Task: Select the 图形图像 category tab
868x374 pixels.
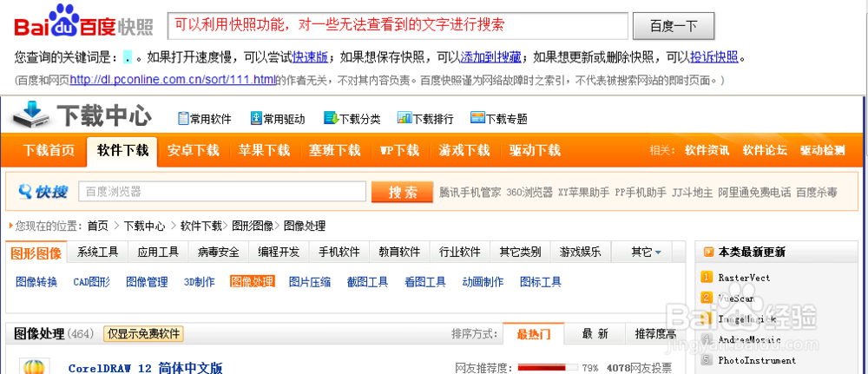Action: (36, 253)
